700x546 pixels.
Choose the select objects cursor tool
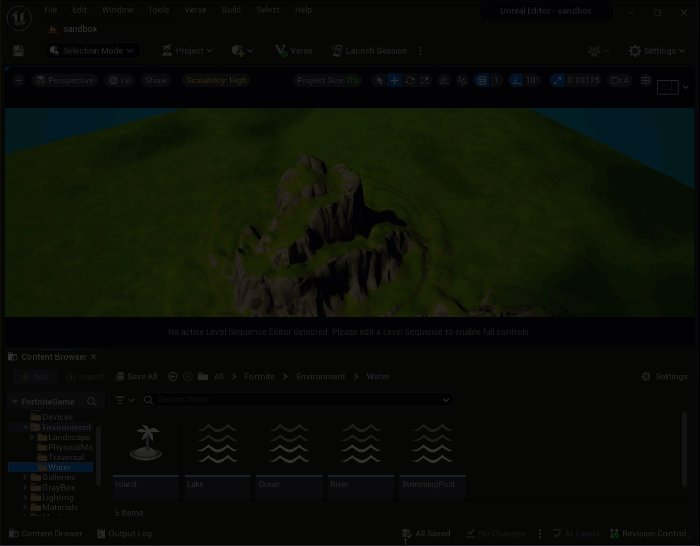(379, 80)
